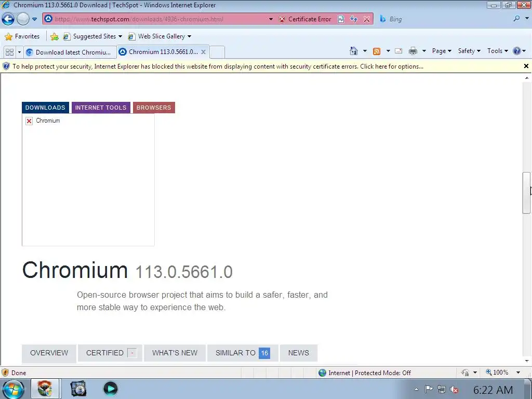Screen dimensions: 532x399
Task: Click the RSS Feeds icon
Action: 376,51
